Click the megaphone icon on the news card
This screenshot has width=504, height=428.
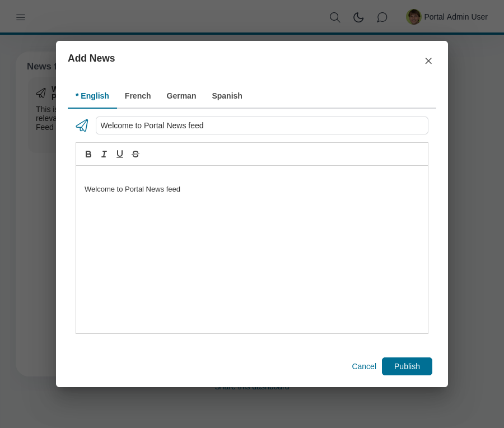point(41,92)
